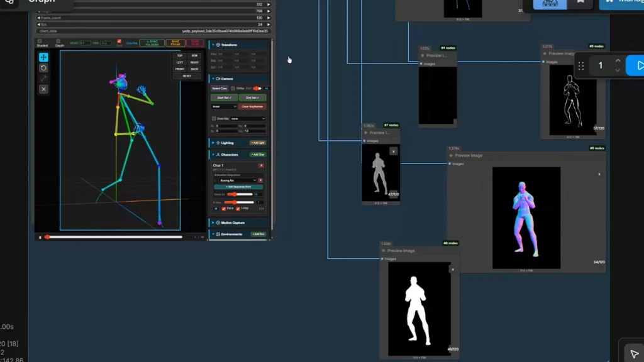Click the End Set button
The image size is (644, 362).
[x=253, y=97]
